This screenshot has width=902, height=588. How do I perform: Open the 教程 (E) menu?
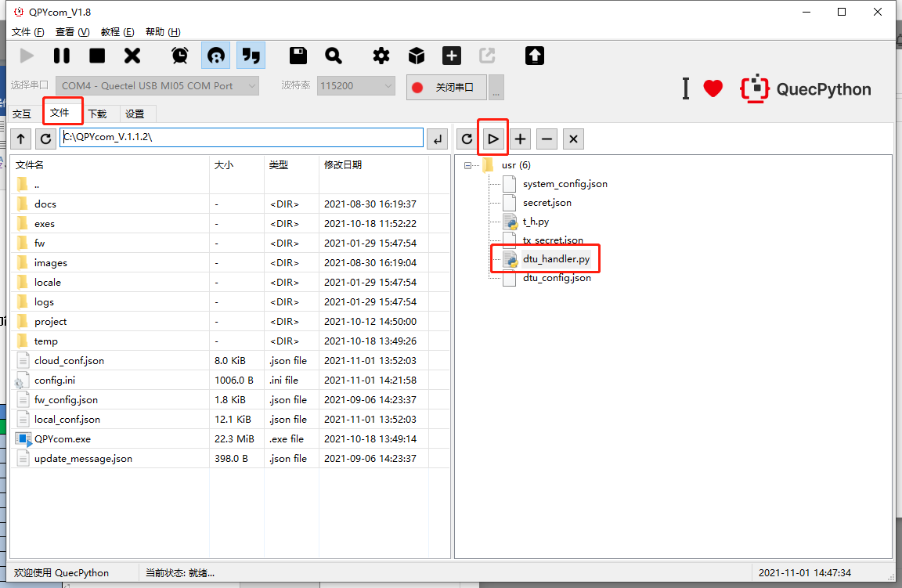coord(117,32)
